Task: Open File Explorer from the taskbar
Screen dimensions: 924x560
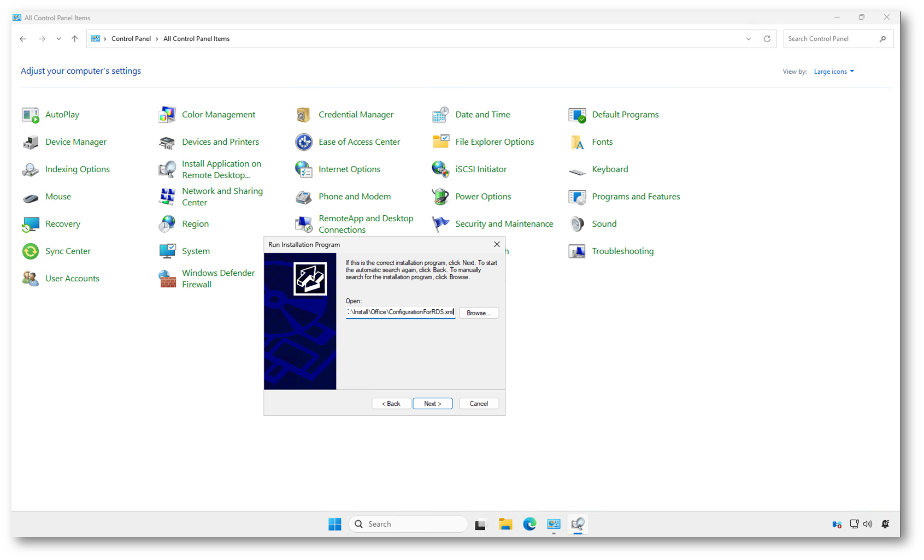Action: pyautogui.click(x=505, y=524)
